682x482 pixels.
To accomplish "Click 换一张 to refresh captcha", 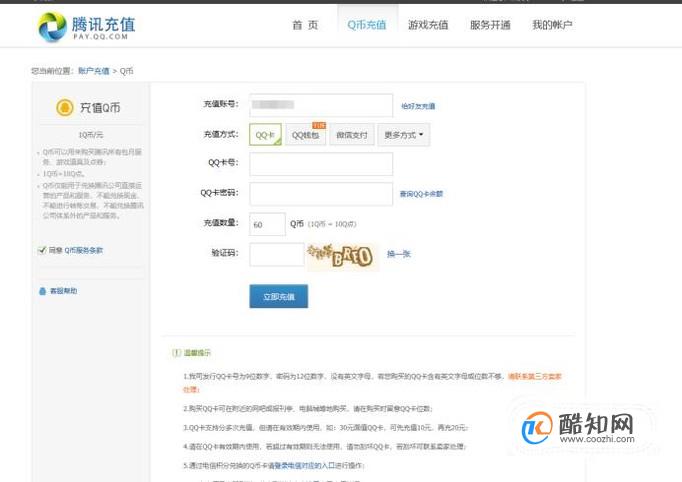I will pyautogui.click(x=398, y=254).
